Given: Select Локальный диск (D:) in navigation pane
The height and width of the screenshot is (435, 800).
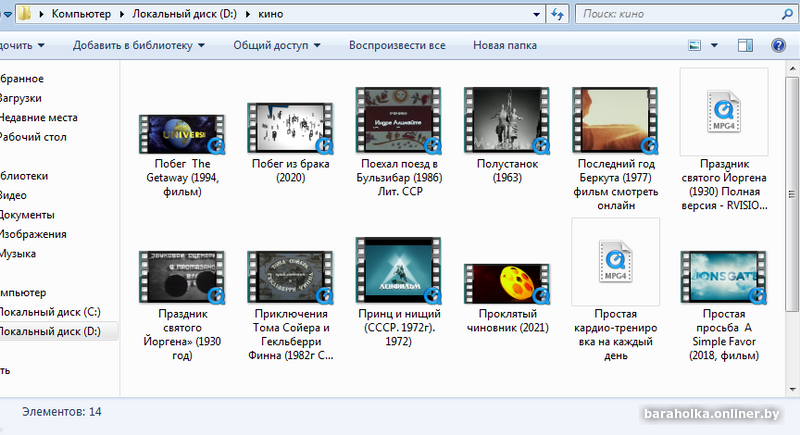Looking at the screenshot, I should tap(50, 331).
